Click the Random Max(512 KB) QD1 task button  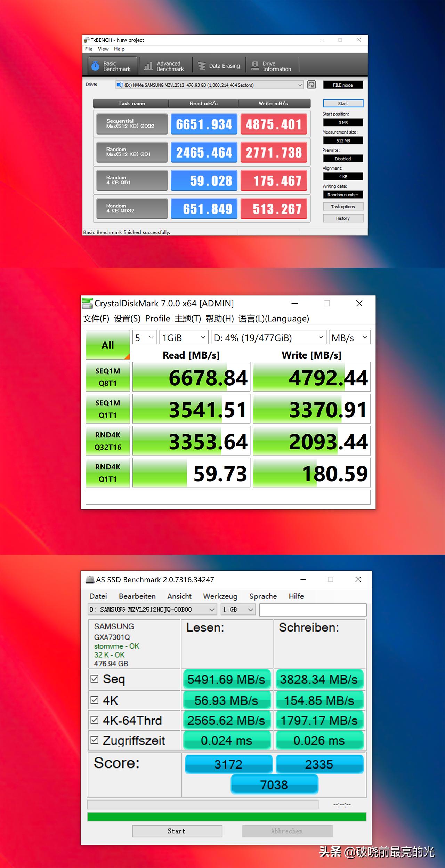tap(132, 152)
